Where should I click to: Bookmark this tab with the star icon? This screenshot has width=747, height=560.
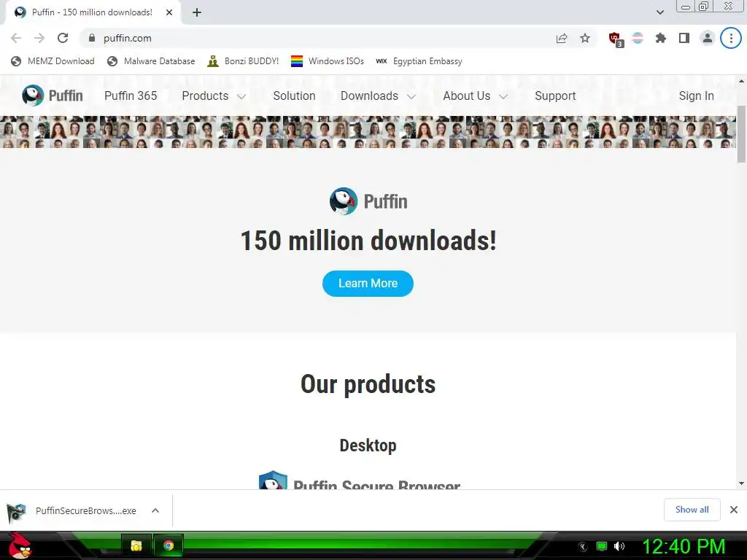click(585, 38)
